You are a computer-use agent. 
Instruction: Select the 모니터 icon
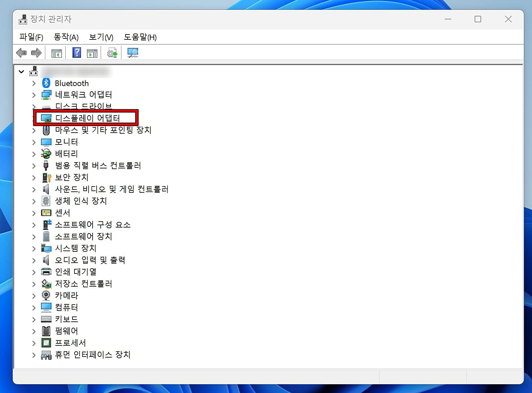tap(46, 142)
